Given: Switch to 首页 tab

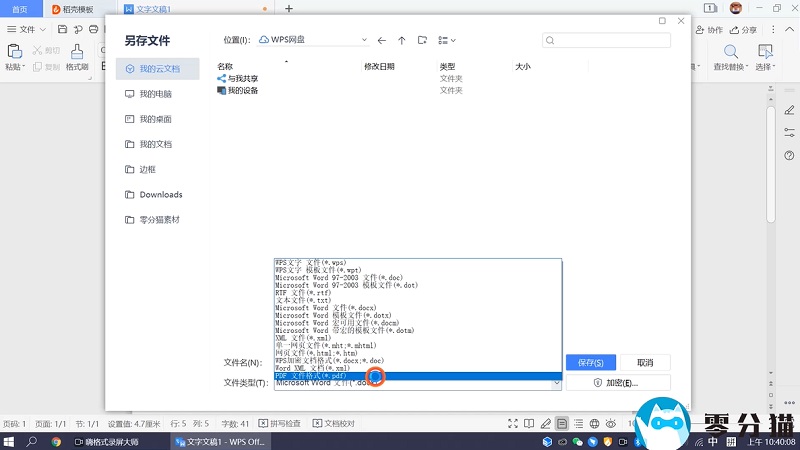Looking at the screenshot, I should 20,9.
